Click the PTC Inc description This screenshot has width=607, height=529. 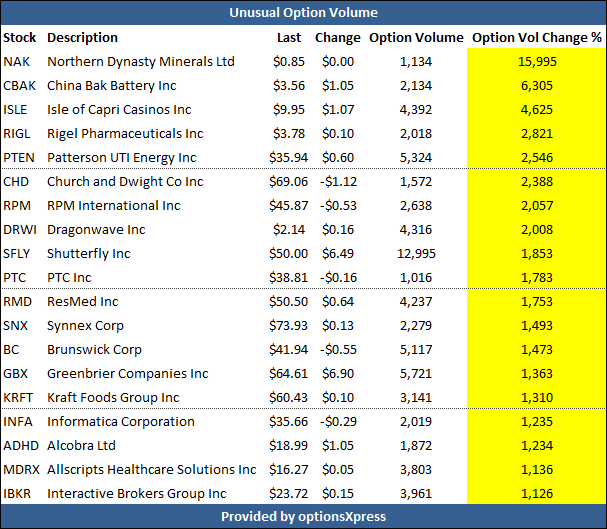pyautogui.click(x=69, y=277)
